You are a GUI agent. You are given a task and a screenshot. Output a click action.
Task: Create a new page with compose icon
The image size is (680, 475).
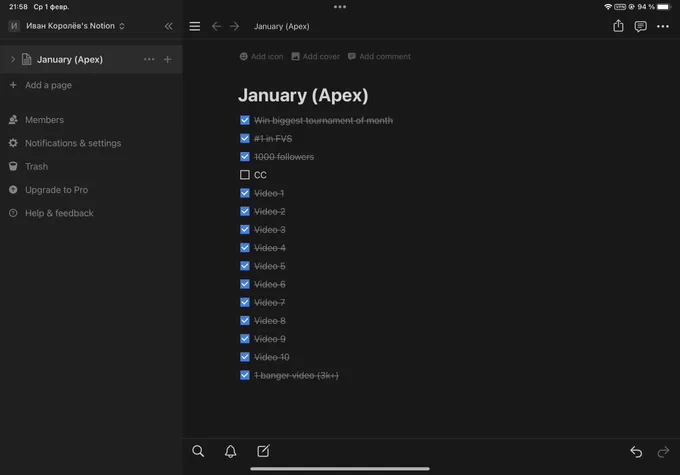(x=263, y=451)
